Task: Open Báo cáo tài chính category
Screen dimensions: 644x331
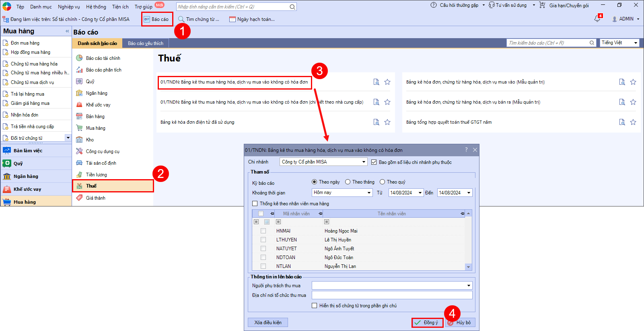Action: pyautogui.click(x=103, y=58)
